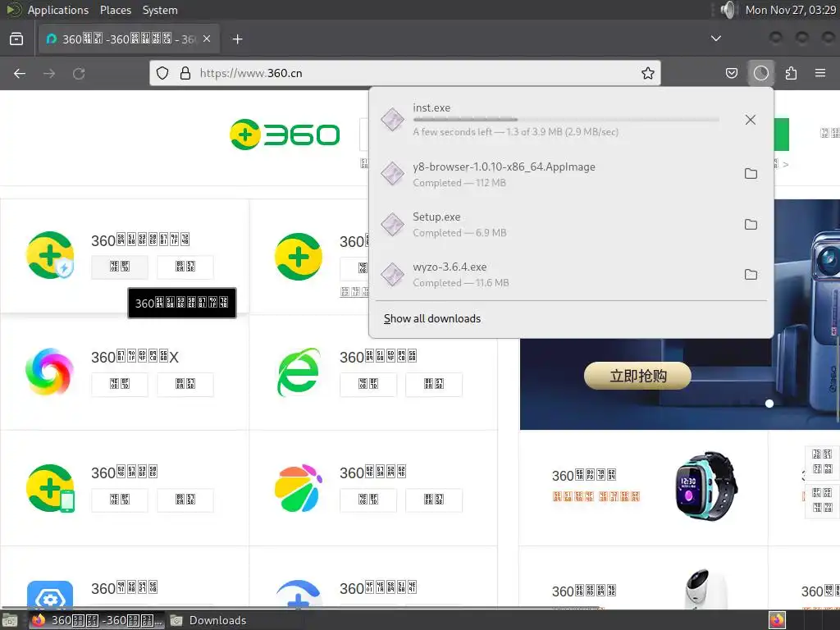Click second button under 360 security guard card
Viewport: 840px width, 630px height.
[x=185, y=267]
